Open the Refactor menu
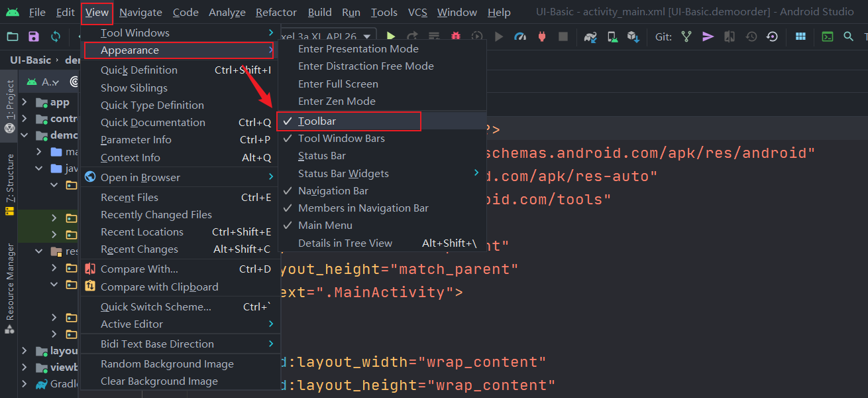The height and width of the screenshot is (398, 868). pyautogui.click(x=276, y=13)
